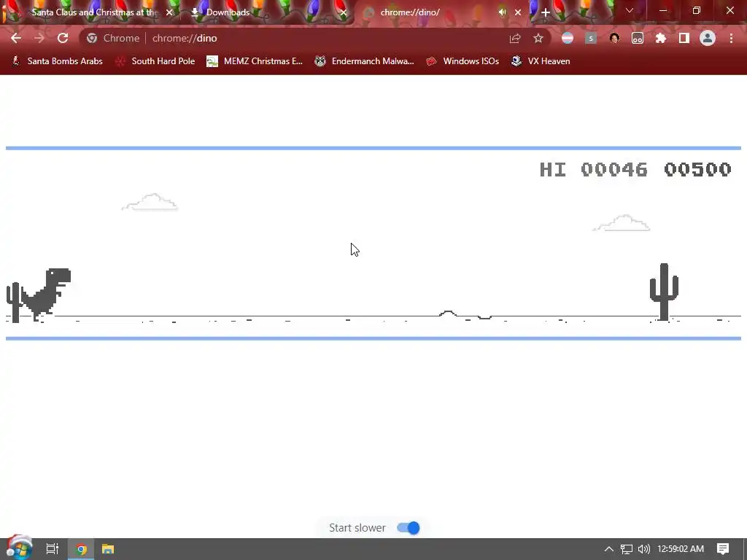Open the network status tray icon
The height and width of the screenshot is (560, 747).
(627, 549)
